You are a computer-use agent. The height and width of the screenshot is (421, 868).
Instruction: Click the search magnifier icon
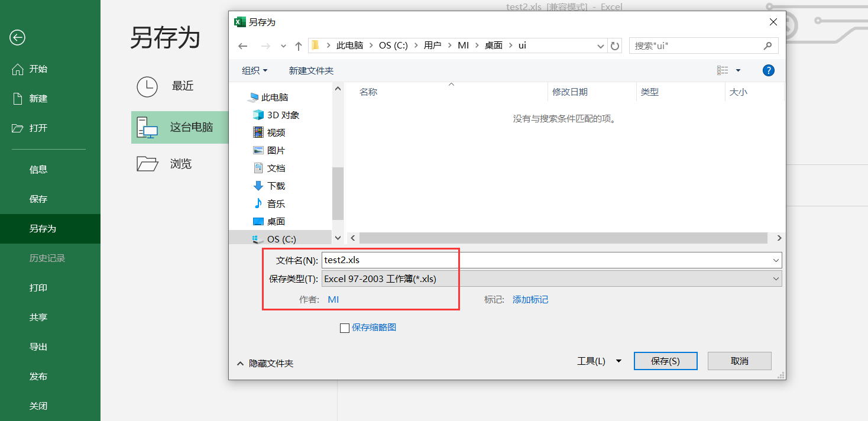pos(768,46)
